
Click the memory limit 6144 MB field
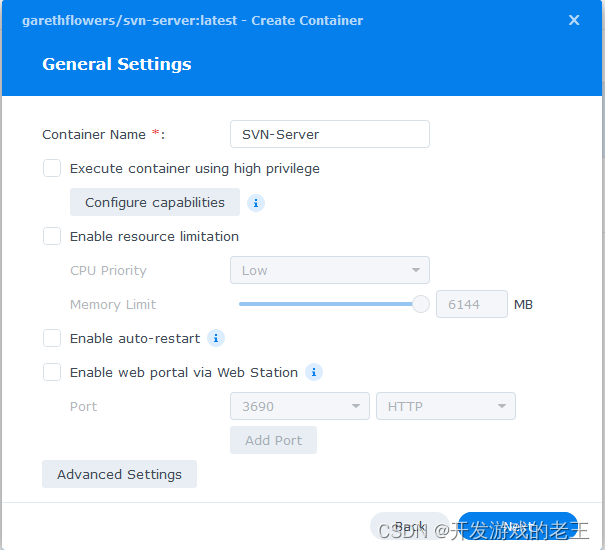[471, 304]
